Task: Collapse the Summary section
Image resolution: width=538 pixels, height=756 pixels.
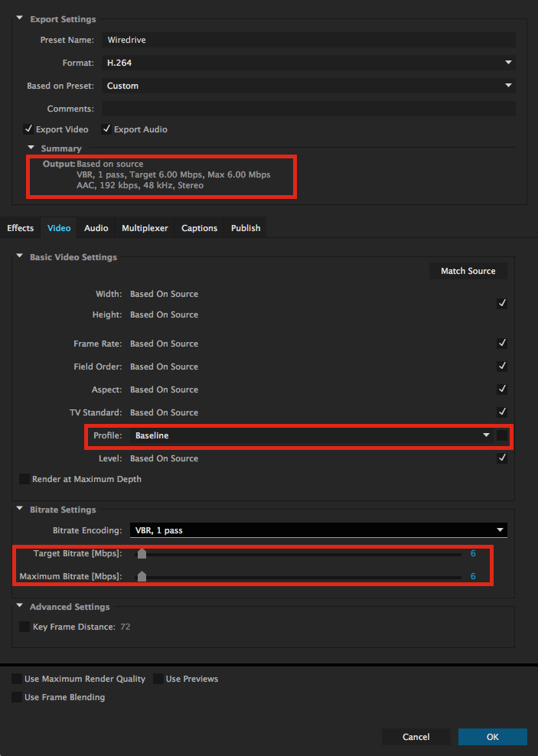Action: (31, 148)
